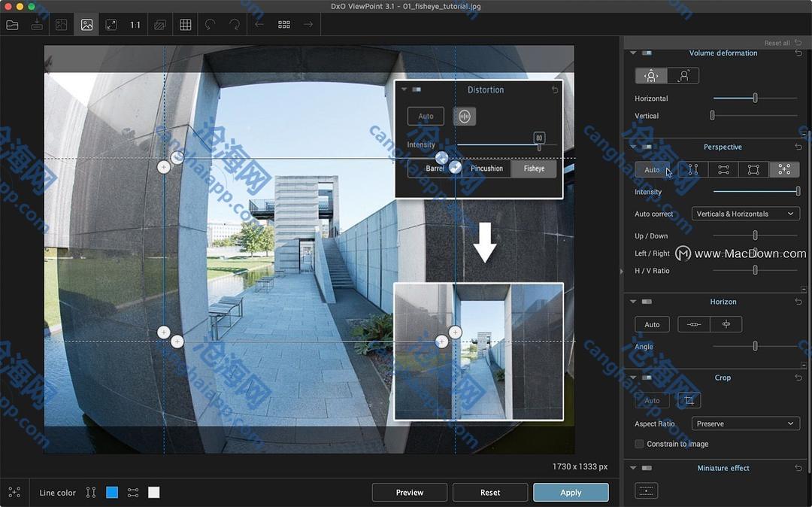Select the rectangle perspective tool
The width and height of the screenshot is (812, 507).
[x=753, y=170]
